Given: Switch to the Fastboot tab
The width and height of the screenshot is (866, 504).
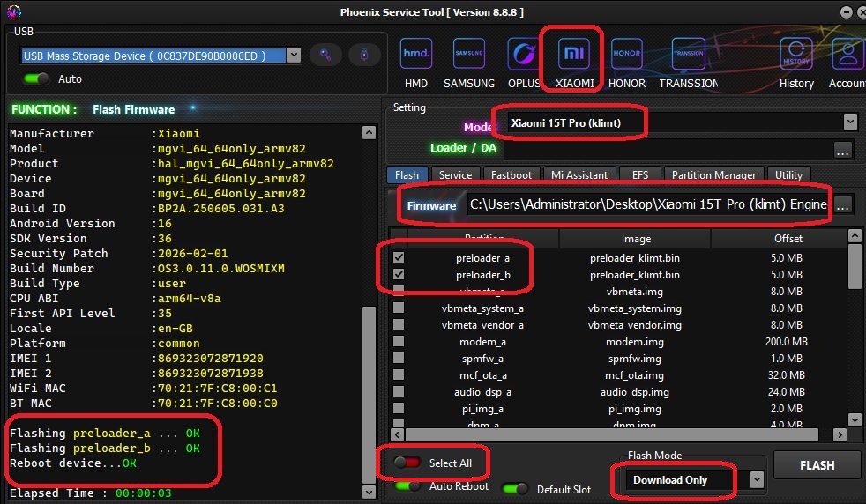Looking at the screenshot, I should click(x=511, y=174).
